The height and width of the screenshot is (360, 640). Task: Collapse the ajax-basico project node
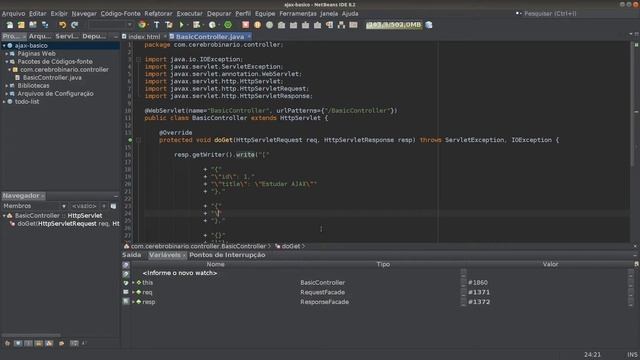click(x=4, y=46)
